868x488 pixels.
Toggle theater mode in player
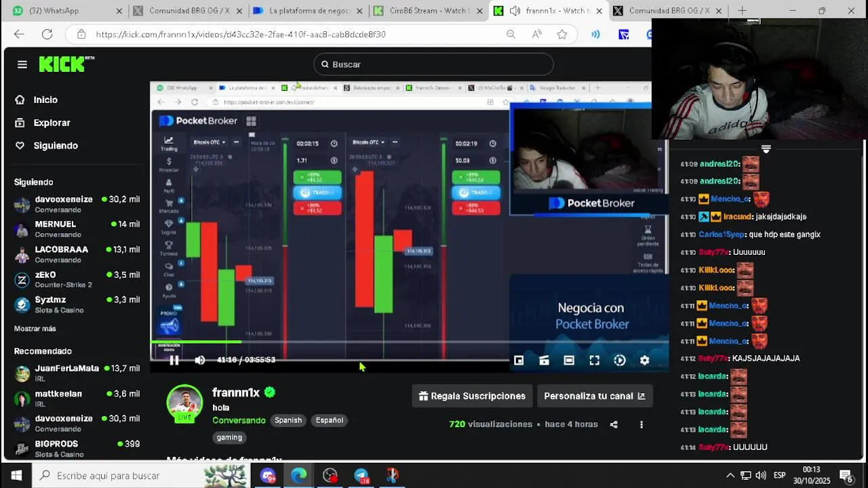tap(569, 361)
